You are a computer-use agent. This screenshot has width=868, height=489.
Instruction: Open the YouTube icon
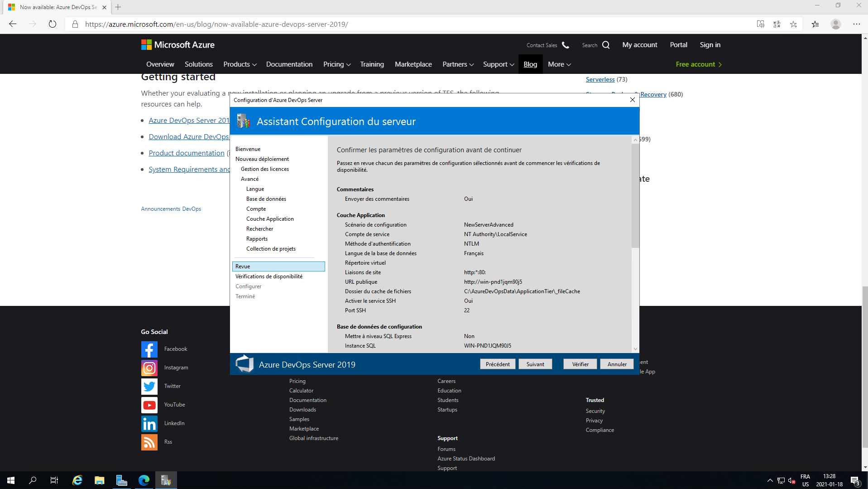(x=149, y=405)
